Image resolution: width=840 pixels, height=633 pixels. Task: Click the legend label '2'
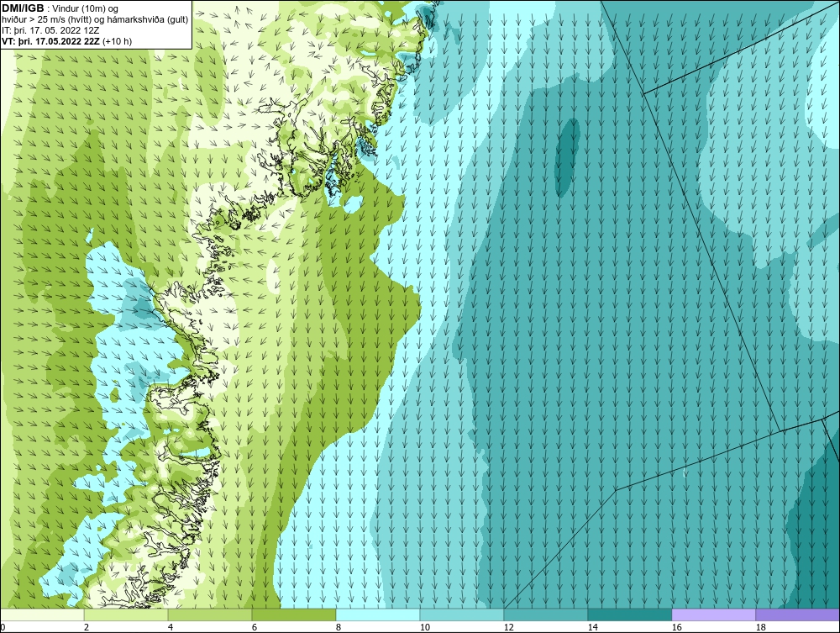(x=87, y=627)
